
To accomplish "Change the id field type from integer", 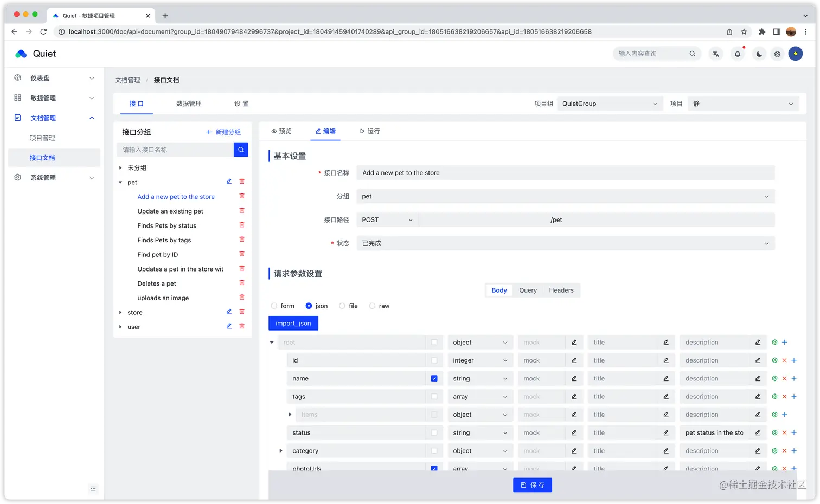I will (x=480, y=360).
